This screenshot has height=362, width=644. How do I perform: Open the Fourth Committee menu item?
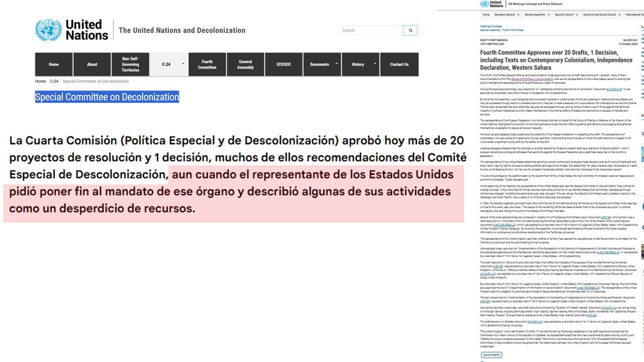[207, 64]
